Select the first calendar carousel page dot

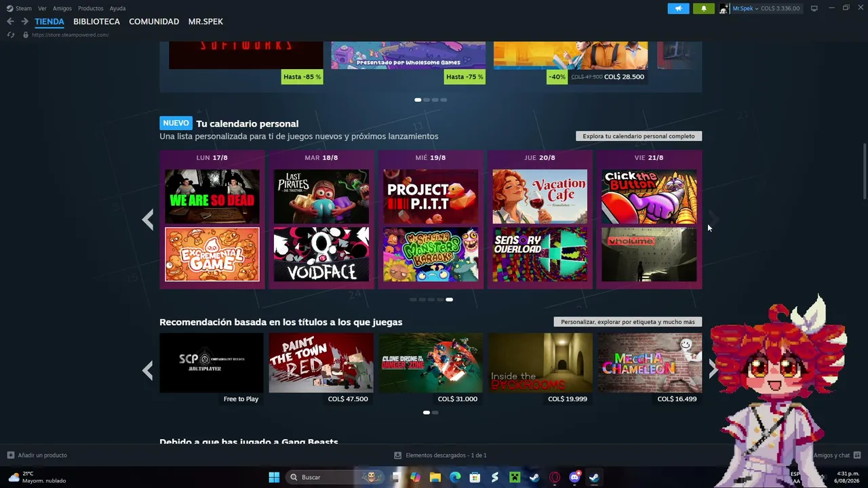tap(413, 300)
